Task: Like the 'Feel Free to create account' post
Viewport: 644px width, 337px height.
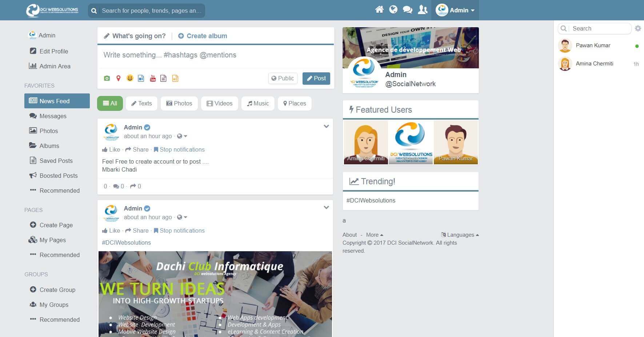Action: pos(111,149)
